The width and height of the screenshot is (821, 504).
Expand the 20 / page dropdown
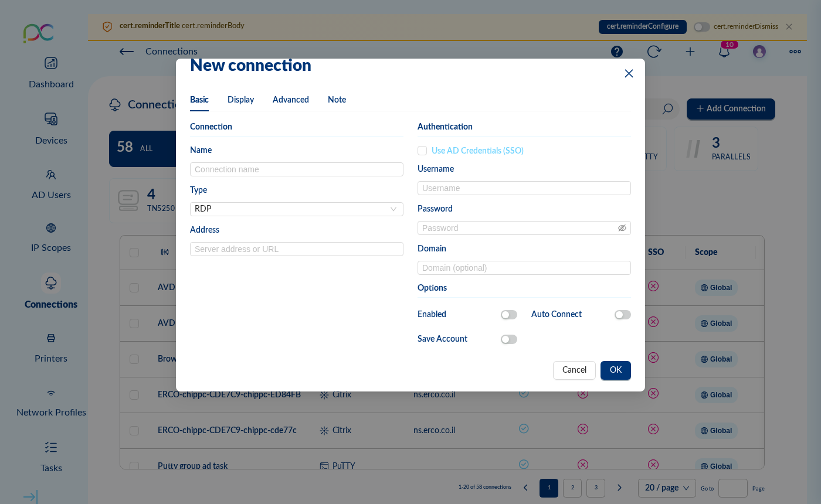pyautogui.click(x=667, y=488)
